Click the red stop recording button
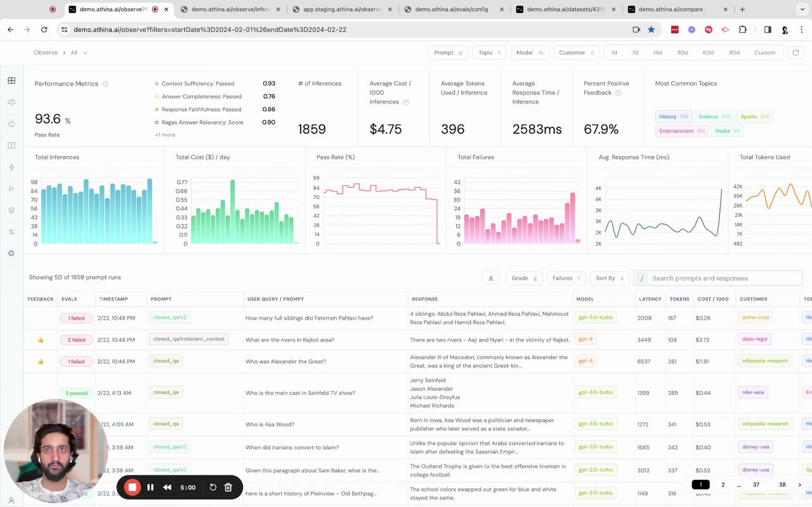Screen dimensions: 812x507 tap(132, 487)
